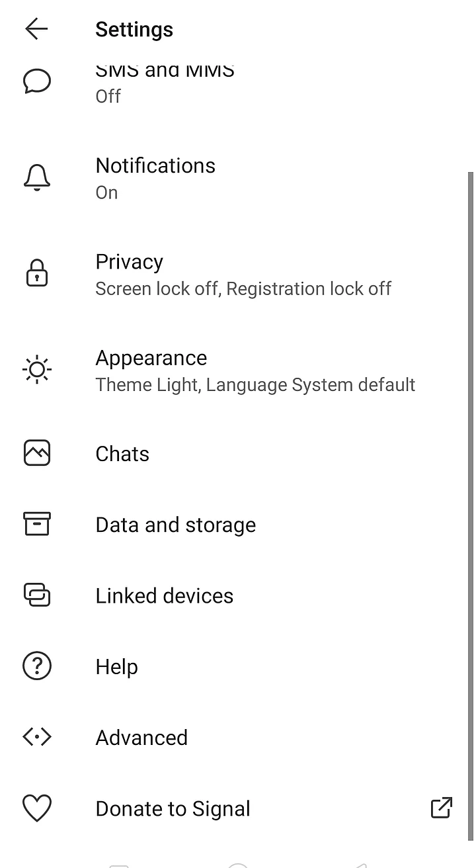The width and height of the screenshot is (476, 868).
Task: Open the Chats settings entry
Action: (122, 454)
